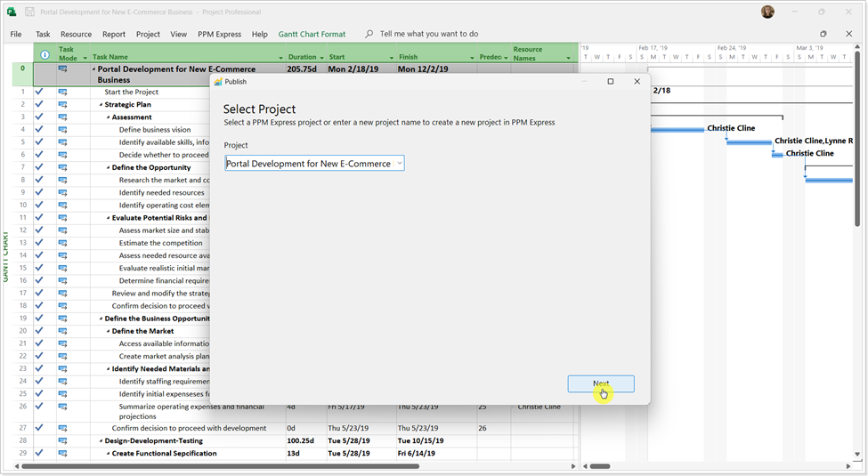Open the File menu
Screen dimensions: 868x476
click(x=16, y=34)
